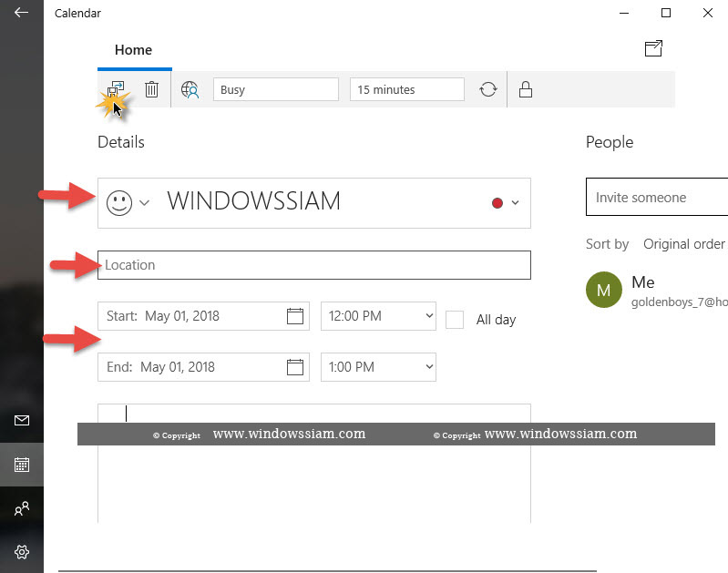The image size is (728, 573).
Task: Open Calendar view in sidebar
Action: (22, 465)
